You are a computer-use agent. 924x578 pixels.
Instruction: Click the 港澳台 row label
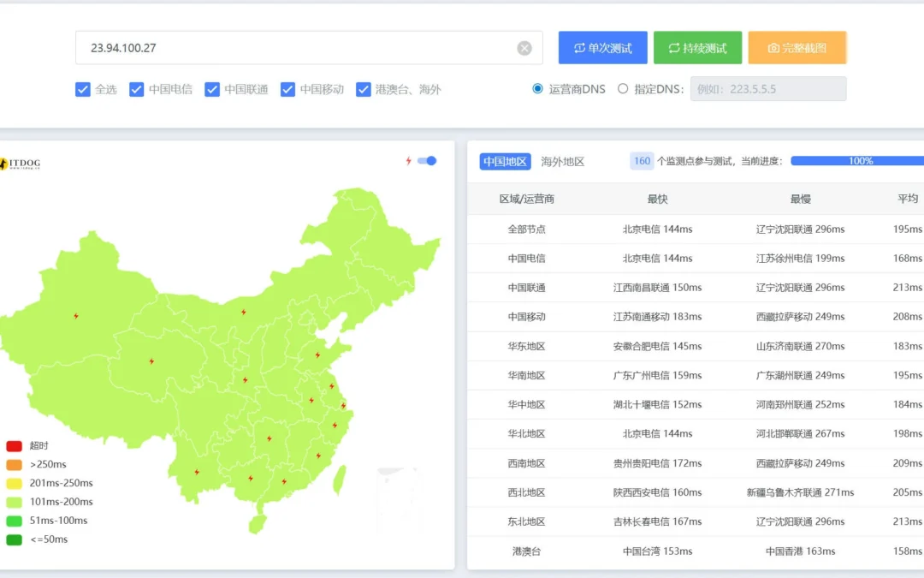pyautogui.click(x=526, y=551)
